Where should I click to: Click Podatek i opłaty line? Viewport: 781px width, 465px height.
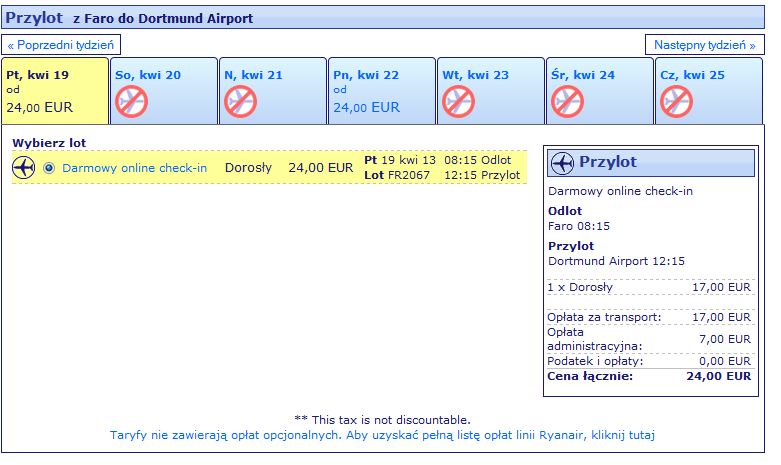pos(649,361)
